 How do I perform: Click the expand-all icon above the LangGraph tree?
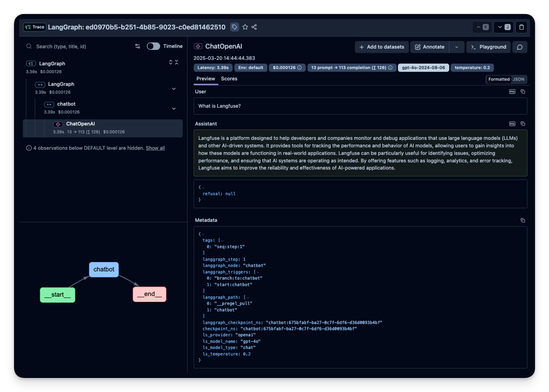[x=170, y=62]
